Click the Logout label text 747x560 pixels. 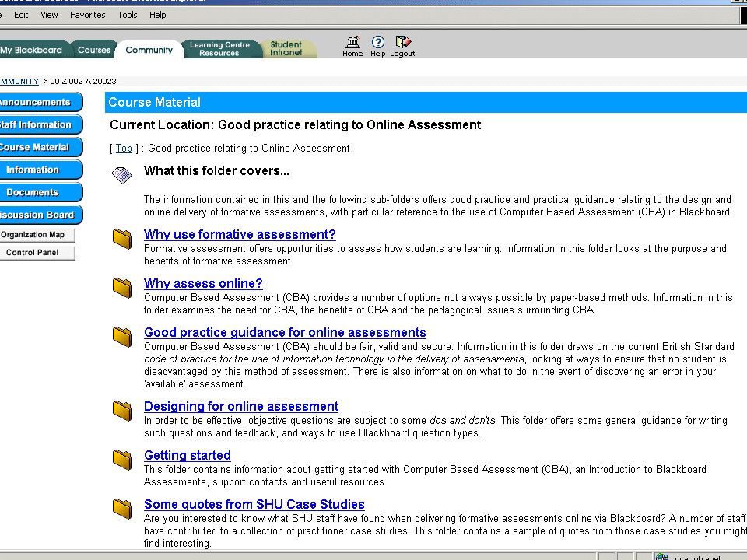[x=402, y=54]
